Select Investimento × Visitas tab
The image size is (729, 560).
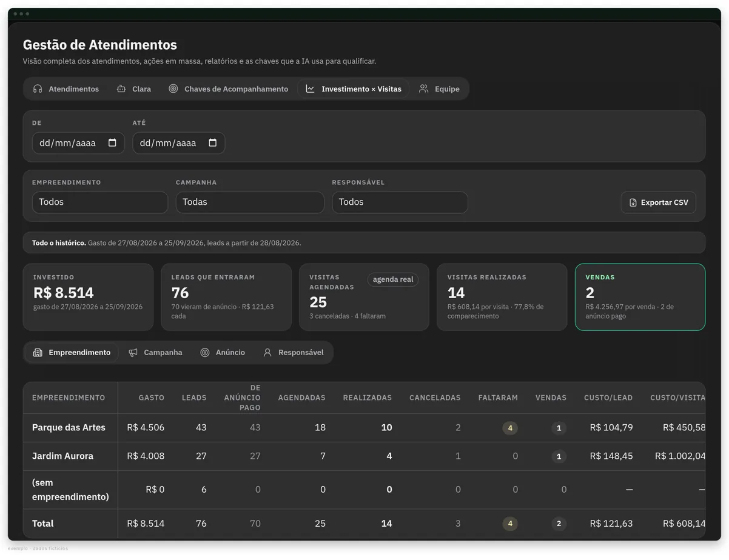tap(354, 89)
